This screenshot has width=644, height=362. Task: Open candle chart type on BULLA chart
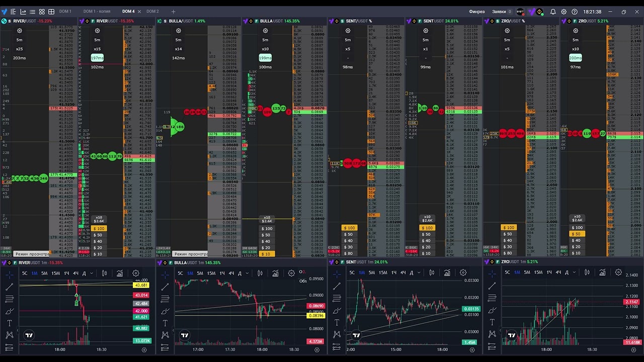point(260,274)
